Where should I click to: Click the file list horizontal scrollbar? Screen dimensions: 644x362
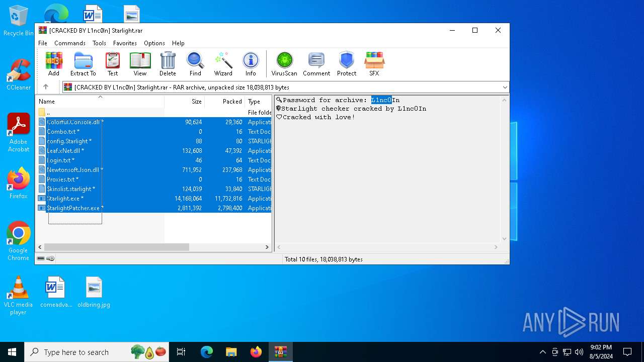click(x=116, y=247)
